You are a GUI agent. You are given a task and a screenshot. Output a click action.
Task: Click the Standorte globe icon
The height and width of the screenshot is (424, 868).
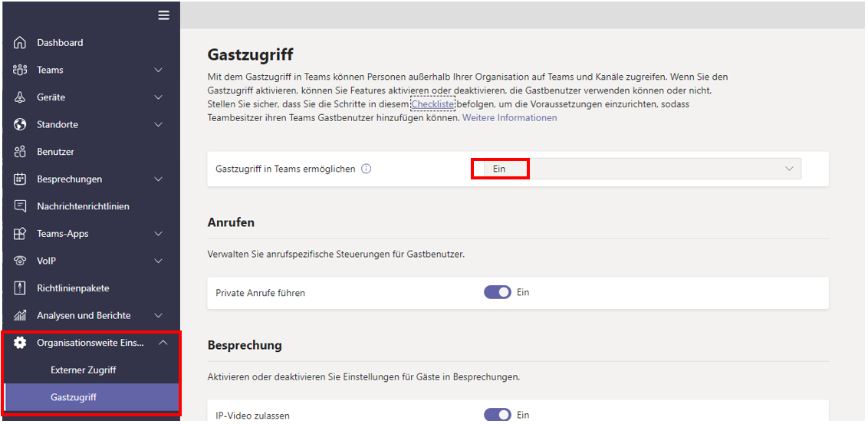[20, 124]
